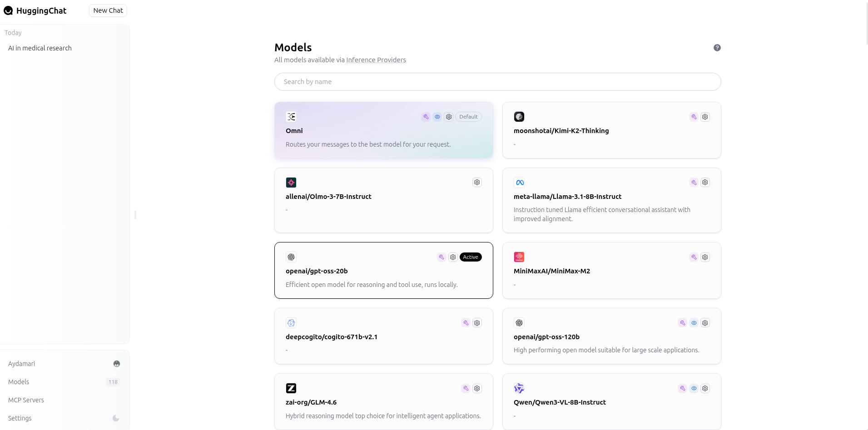Open settings gear for GLM-4.6

[x=477, y=388]
